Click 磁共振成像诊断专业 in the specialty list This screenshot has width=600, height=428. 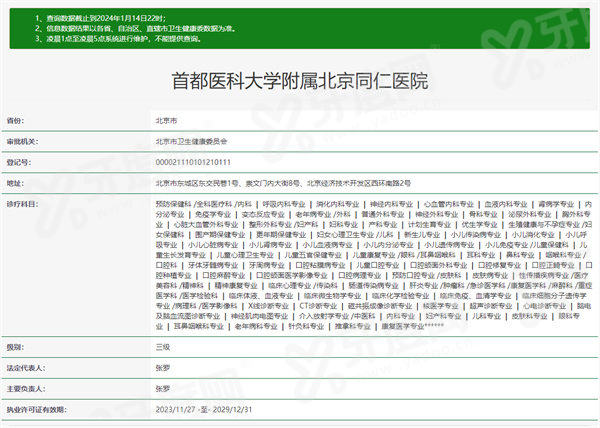pyautogui.click(x=380, y=306)
